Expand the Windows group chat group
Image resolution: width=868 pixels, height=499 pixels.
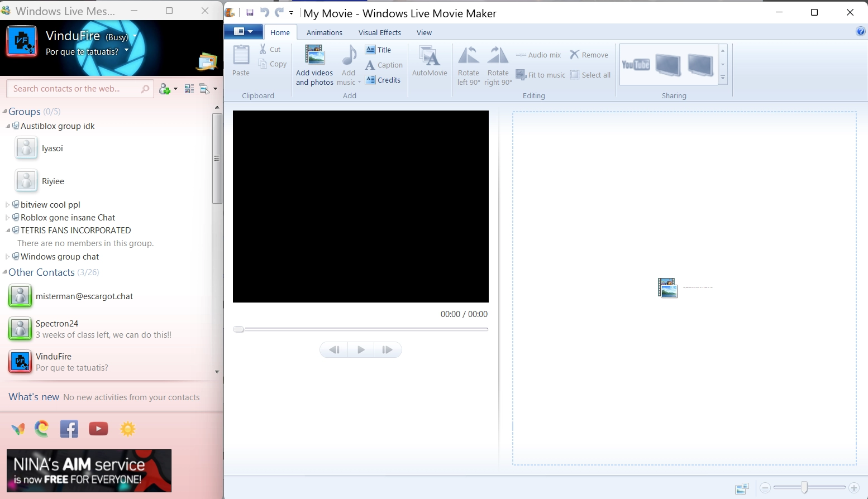point(8,257)
